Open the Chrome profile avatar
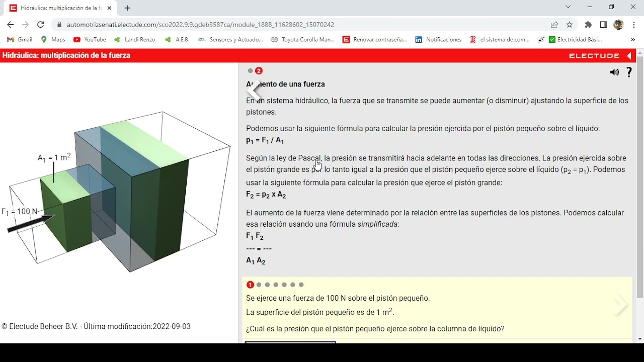The image size is (644, 362). pos(619,25)
